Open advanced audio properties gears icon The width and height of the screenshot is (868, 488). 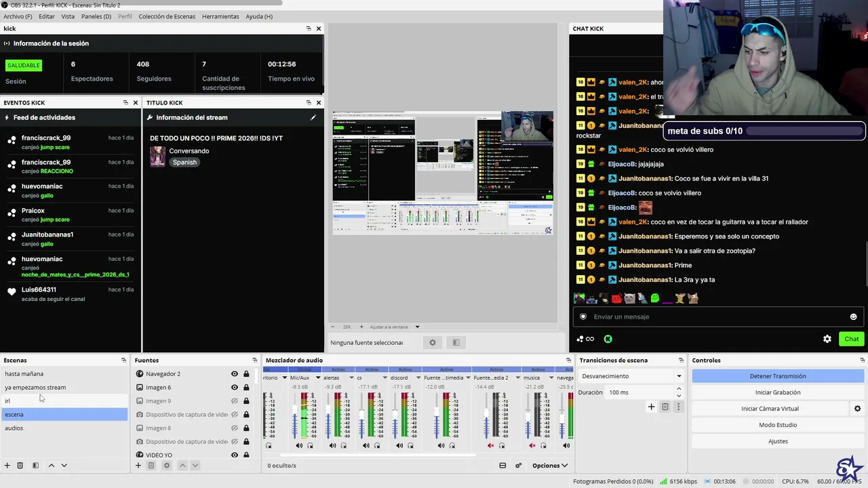[519, 466]
